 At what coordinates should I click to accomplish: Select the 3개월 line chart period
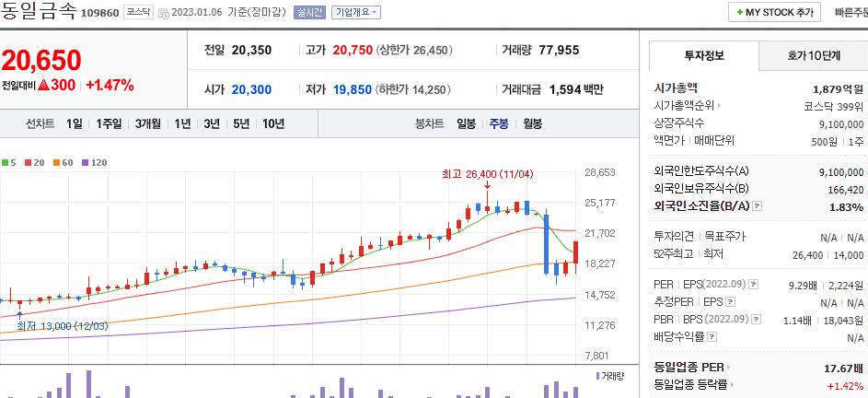point(148,123)
